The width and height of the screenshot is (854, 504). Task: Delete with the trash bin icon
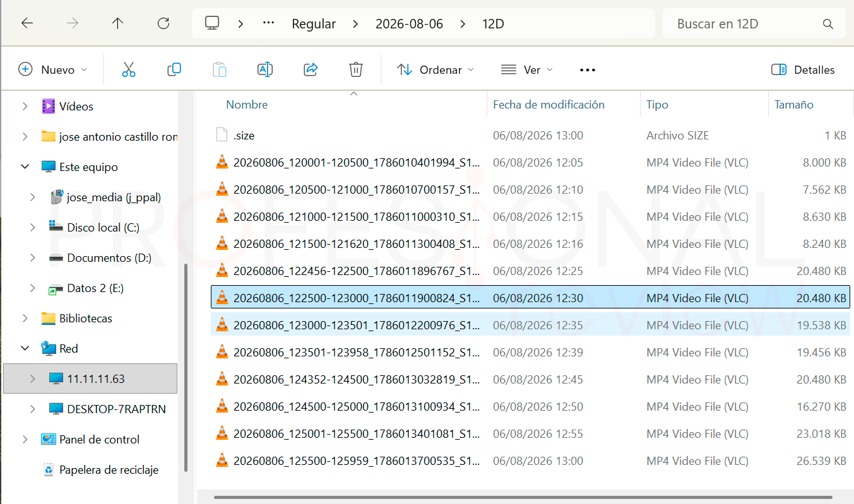point(356,69)
